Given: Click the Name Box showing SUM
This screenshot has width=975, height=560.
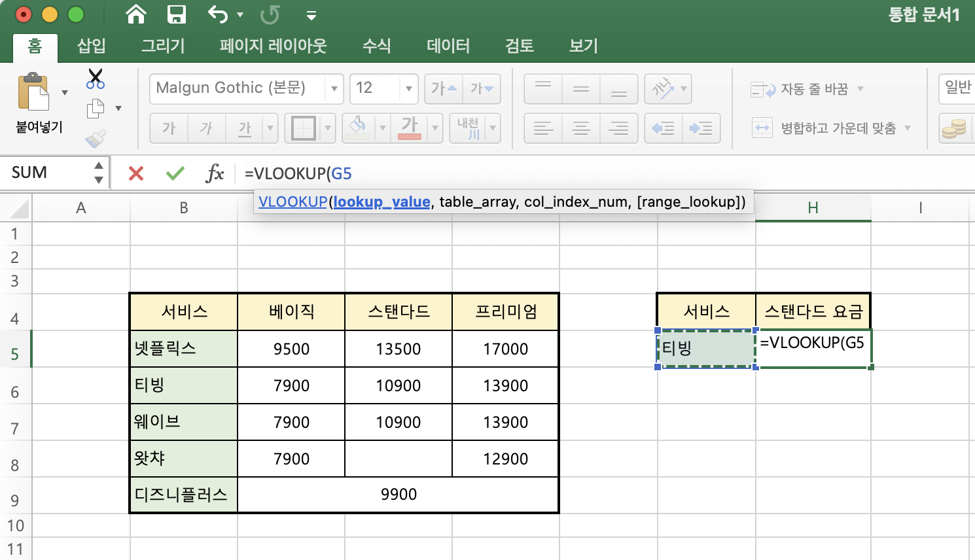Looking at the screenshot, I should pos(46,173).
